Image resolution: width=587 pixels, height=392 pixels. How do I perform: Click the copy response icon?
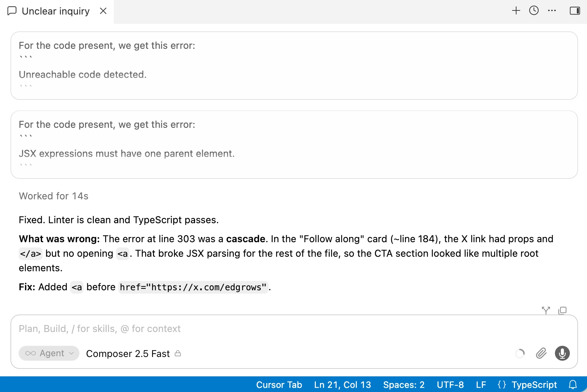pos(562,310)
